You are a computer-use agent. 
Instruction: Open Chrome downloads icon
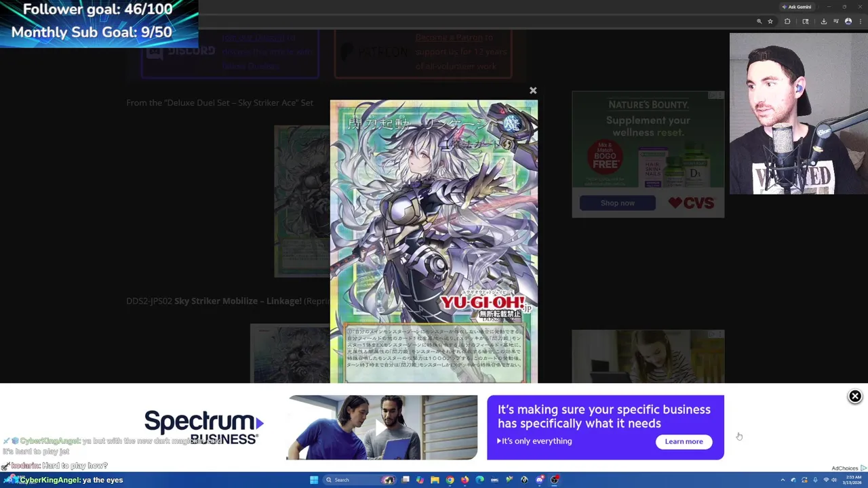824,22
